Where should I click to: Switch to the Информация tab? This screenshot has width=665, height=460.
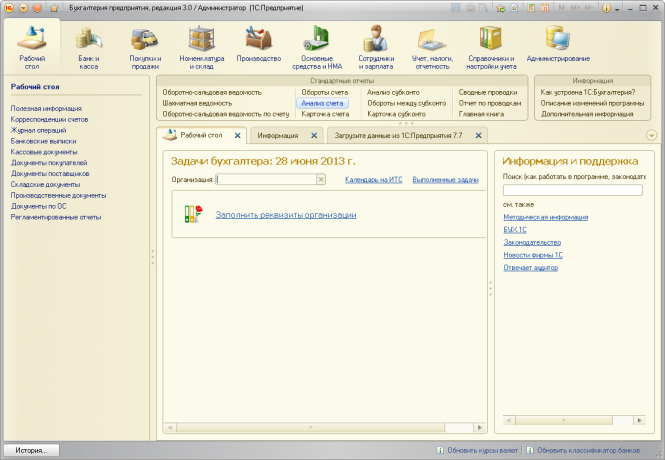278,135
